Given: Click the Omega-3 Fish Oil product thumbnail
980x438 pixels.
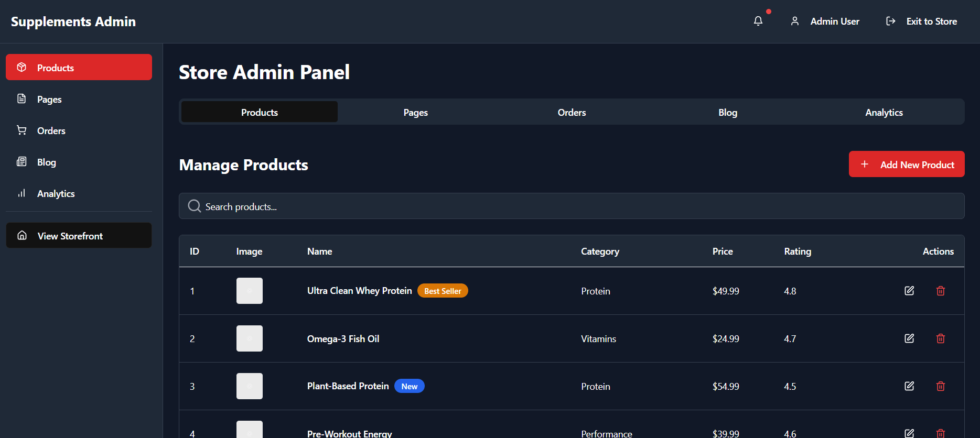Looking at the screenshot, I should 250,338.
